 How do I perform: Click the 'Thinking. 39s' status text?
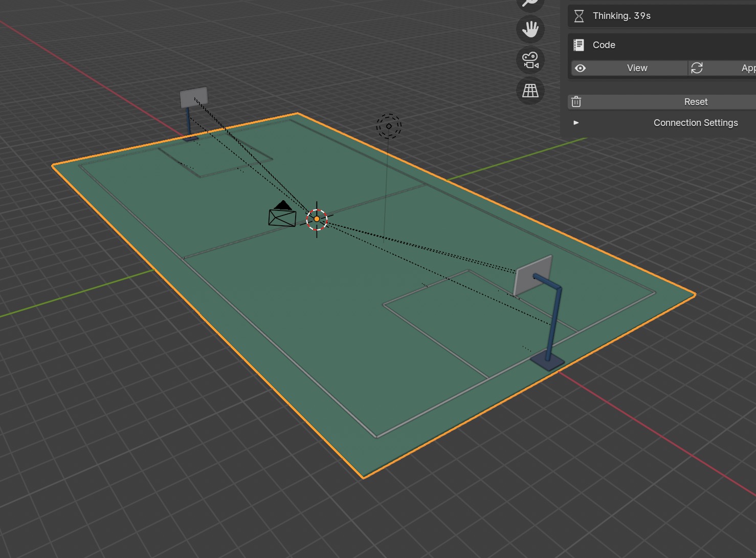click(x=621, y=16)
